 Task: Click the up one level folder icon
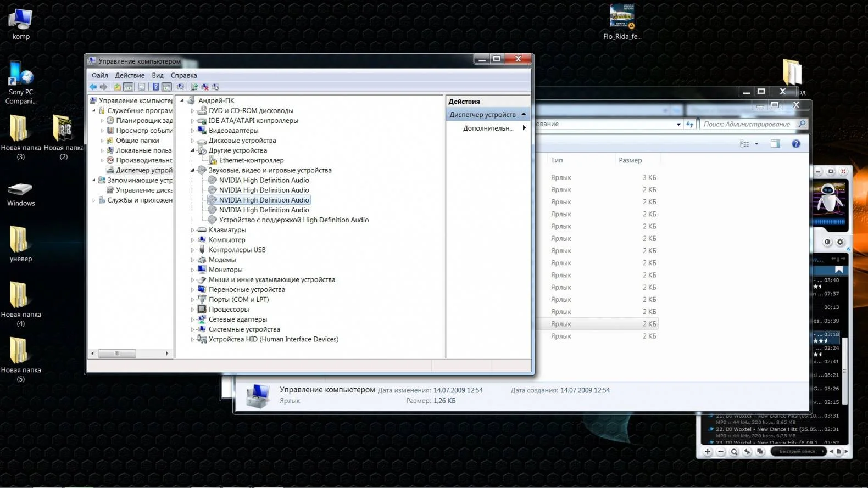point(117,87)
